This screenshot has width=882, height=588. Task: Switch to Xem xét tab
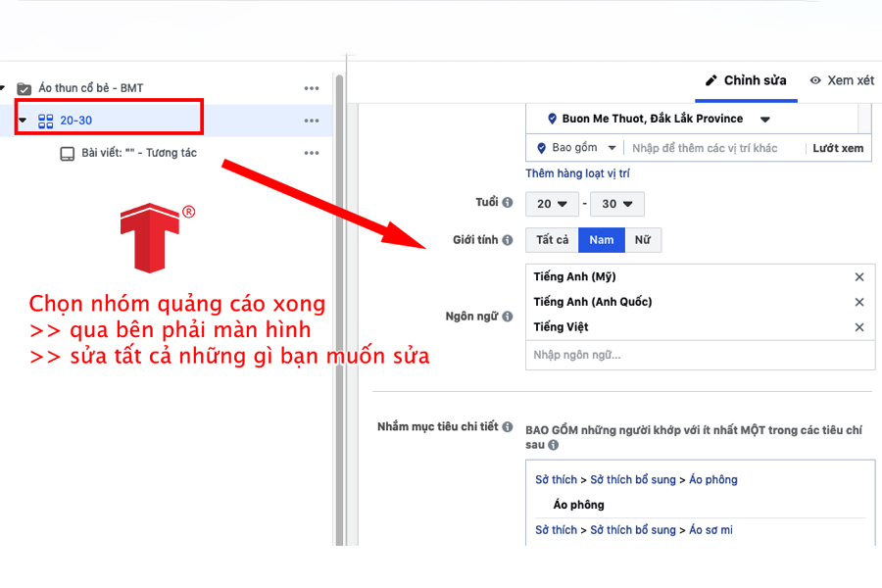(x=842, y=80)
